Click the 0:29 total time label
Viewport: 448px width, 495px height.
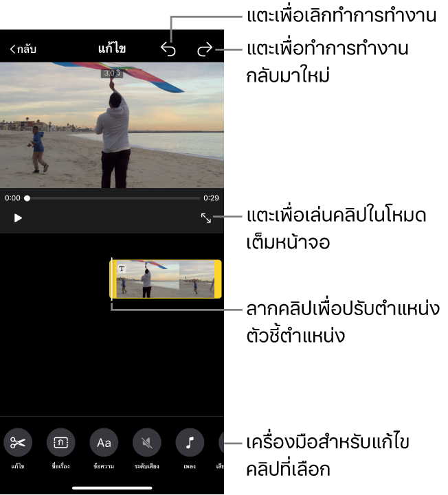[211, 198]
